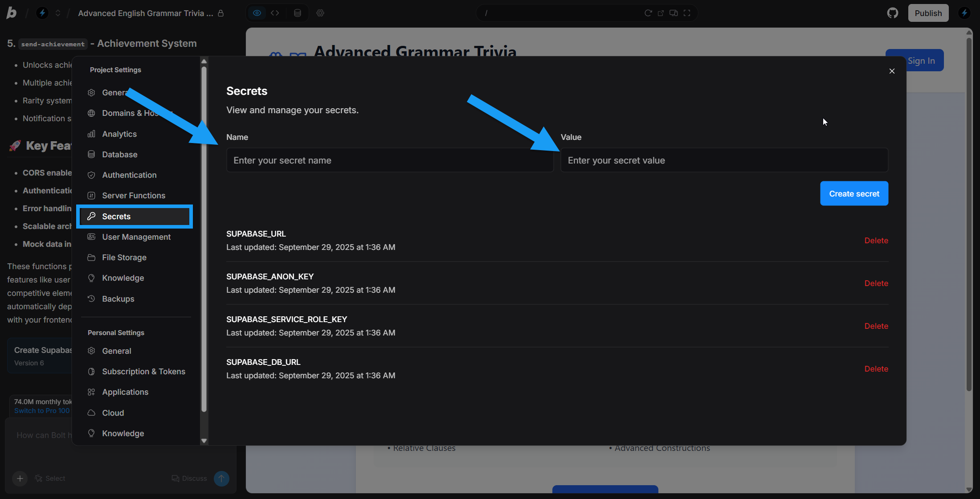Focus the secret Value input field
Image resolution: width=980 pixels, height=499 pixels.
pos(724,160)
